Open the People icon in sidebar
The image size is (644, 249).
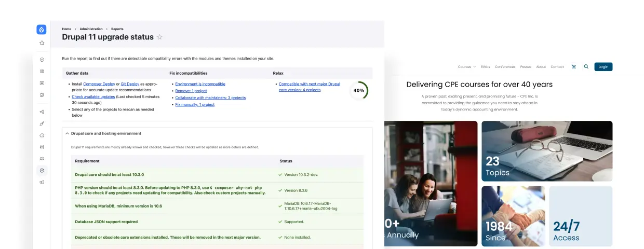(x=42, y=159)
